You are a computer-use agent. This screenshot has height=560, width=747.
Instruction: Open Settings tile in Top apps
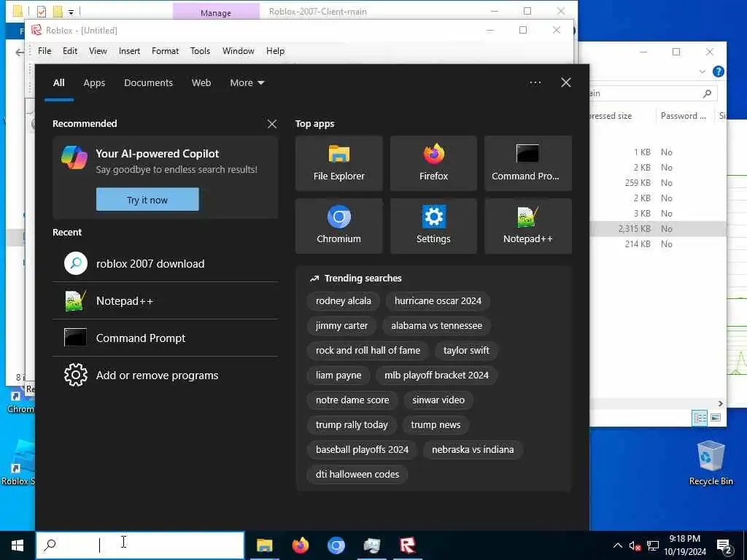click(x=433, y=226)
